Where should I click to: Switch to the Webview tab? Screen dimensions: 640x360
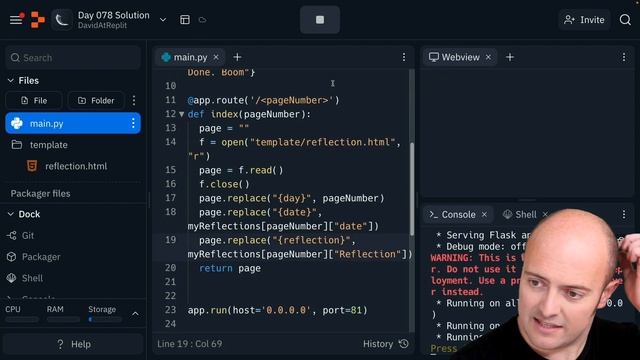460,57
